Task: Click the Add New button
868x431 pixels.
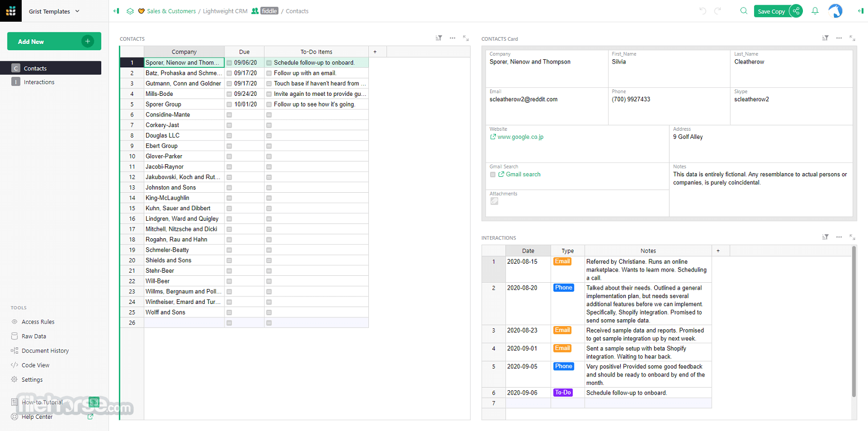Action: [x=54, y=41]
